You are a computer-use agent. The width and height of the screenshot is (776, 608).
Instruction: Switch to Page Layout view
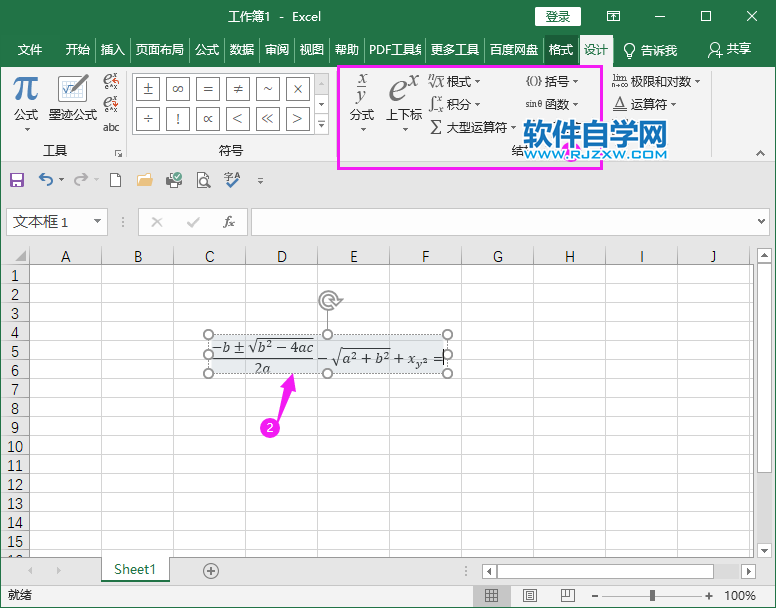point(530,595)
